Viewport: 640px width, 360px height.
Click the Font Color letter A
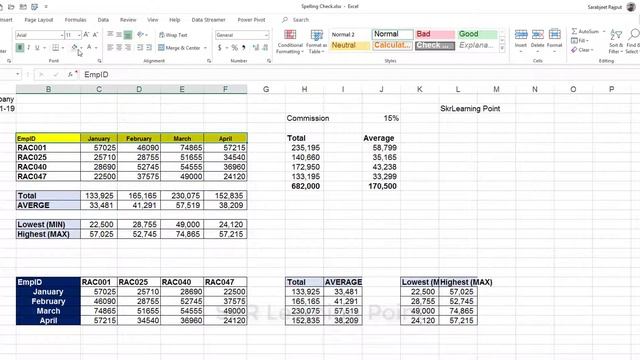click(x=89, y=48)
